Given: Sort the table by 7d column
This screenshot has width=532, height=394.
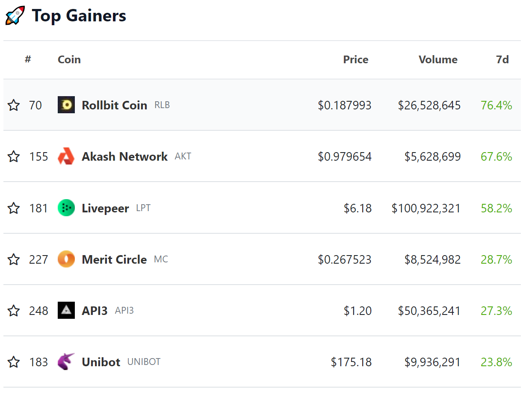Looking at the screenshot, I should [x=502, y=59].
